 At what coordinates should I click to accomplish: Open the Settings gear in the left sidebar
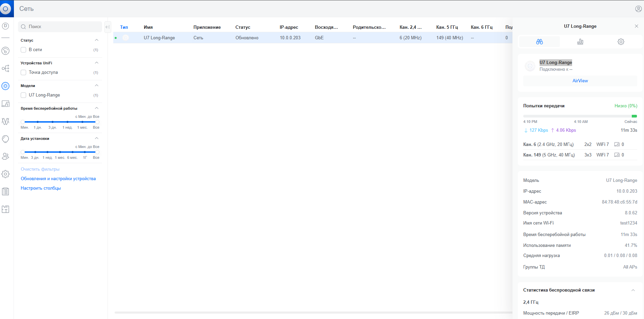click(5, 174)
